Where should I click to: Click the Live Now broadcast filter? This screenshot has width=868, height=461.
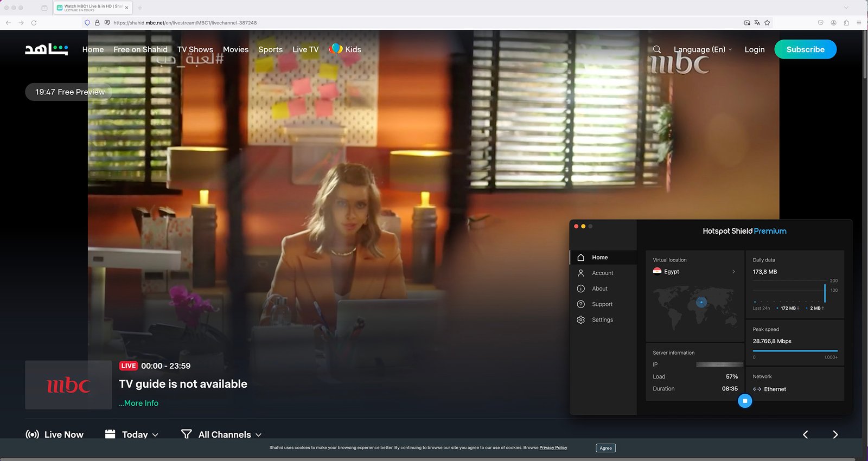pos(55,434)
